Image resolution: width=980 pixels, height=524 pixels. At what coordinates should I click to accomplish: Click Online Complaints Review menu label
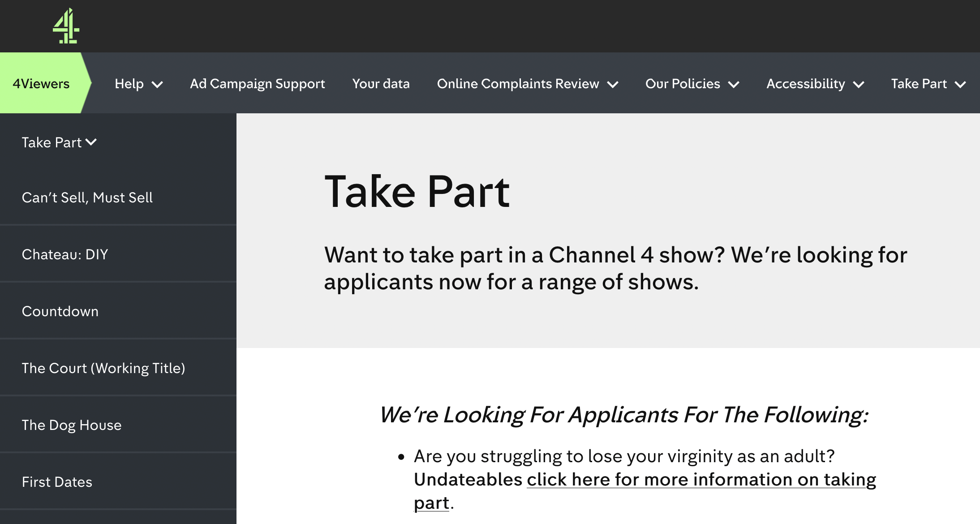click(518, 83)
